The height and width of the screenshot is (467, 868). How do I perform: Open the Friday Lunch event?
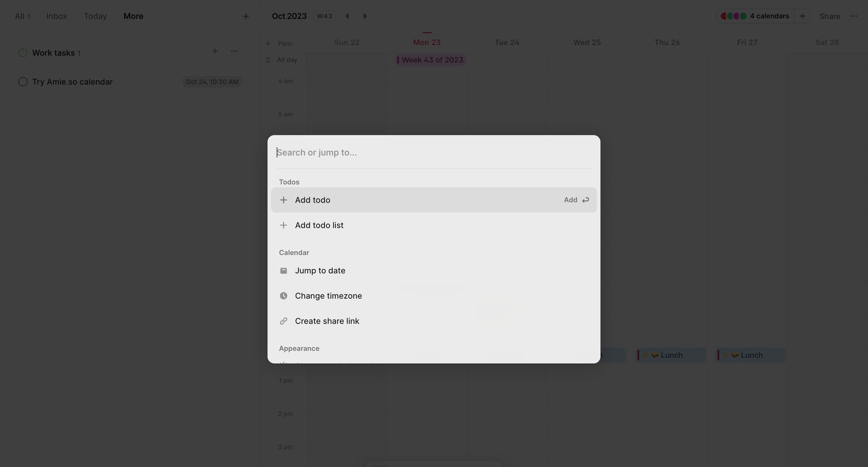pyautogui.click(x=751, y=355)
